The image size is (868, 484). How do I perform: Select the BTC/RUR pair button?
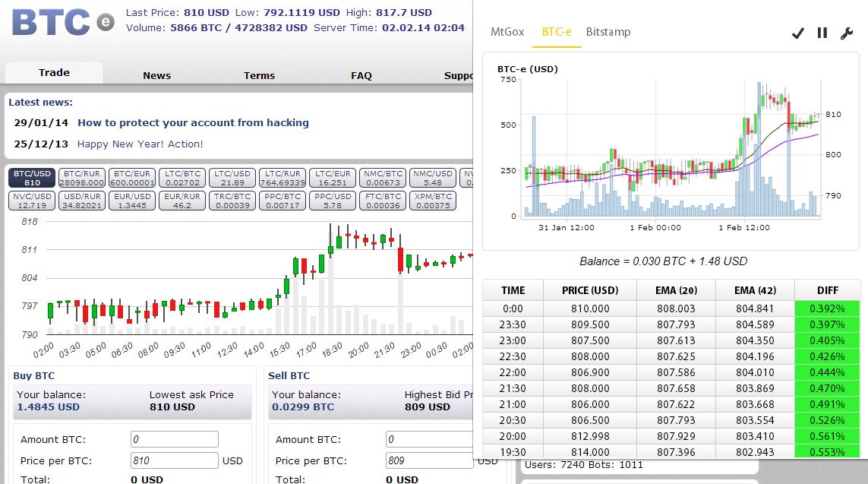[82, 178]
